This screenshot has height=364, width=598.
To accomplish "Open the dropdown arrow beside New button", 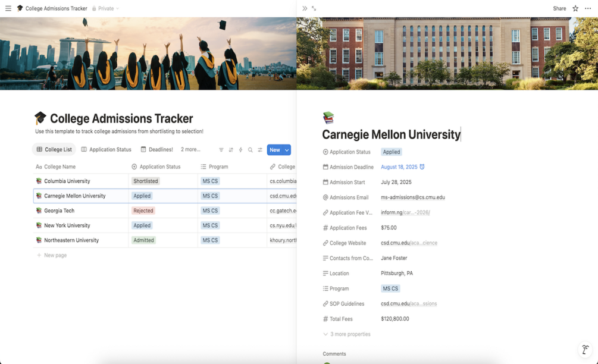I will [287, 150].
